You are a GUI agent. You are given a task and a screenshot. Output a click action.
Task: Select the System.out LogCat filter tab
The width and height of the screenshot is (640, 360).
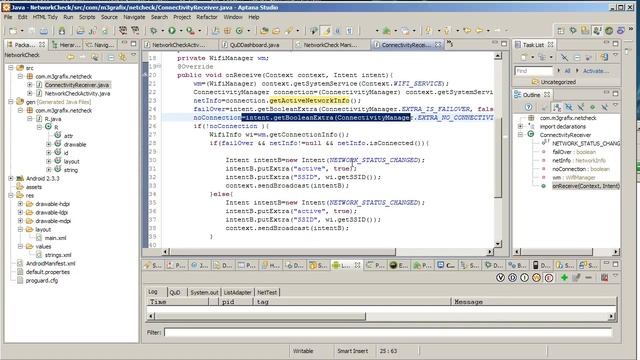tap(204, 292)
